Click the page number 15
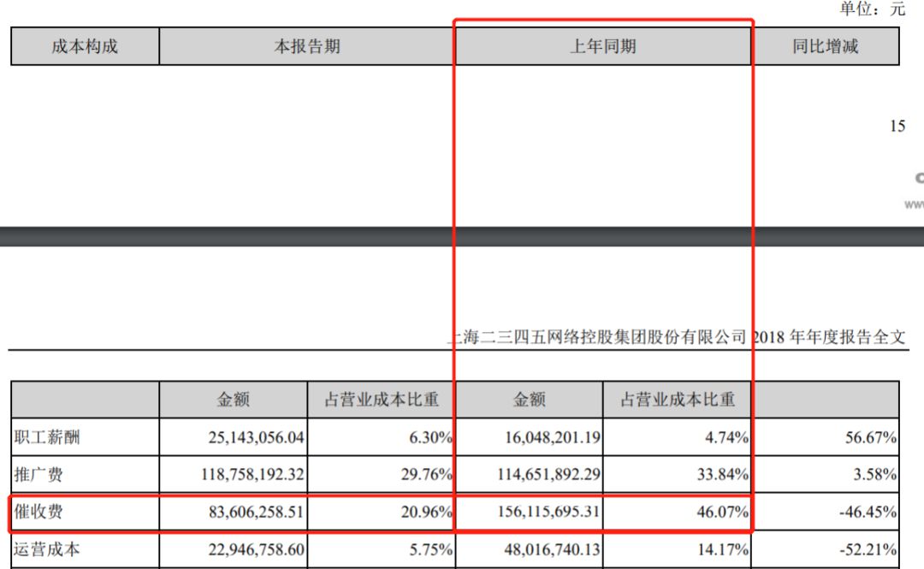 [x=897, y=127]
